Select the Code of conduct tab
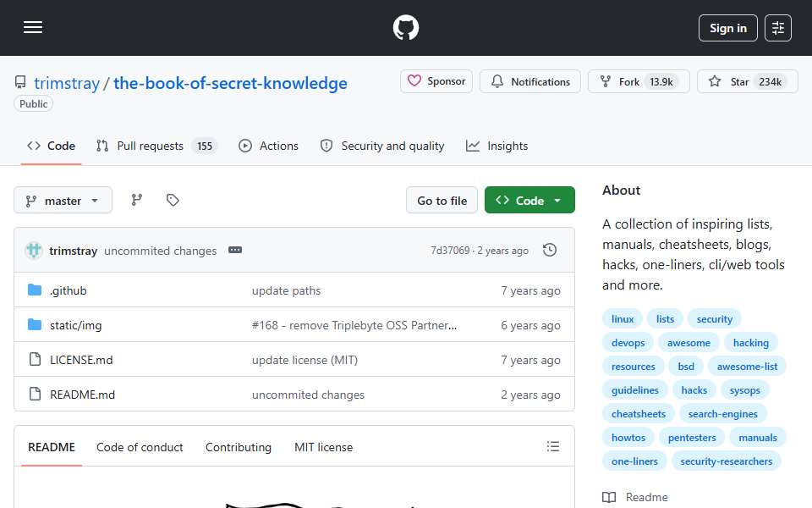Viewport: 812px width, 508px height. [x=140, y=447]
